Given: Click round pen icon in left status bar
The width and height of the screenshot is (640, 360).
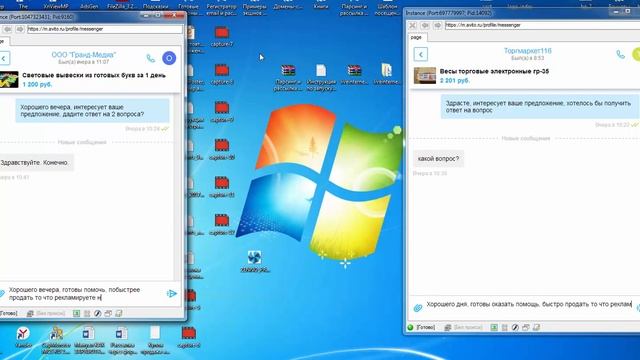Looking at the screenshot, I should click(98, 313).
